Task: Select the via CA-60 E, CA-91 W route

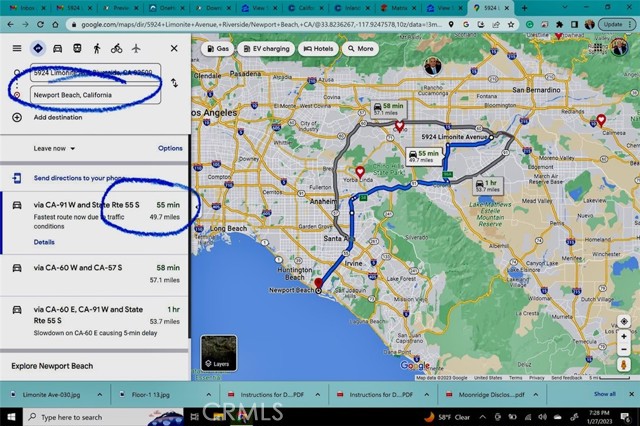Action: tap(94, 321)
